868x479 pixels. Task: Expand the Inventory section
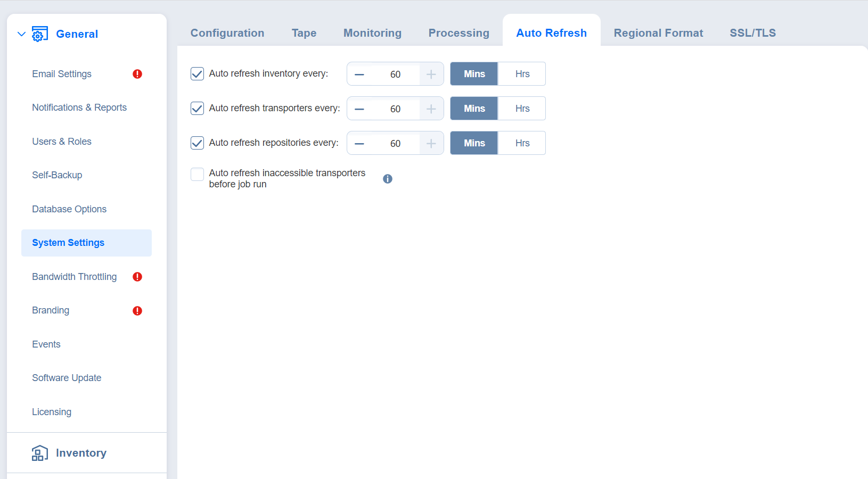tap(81, 453)
